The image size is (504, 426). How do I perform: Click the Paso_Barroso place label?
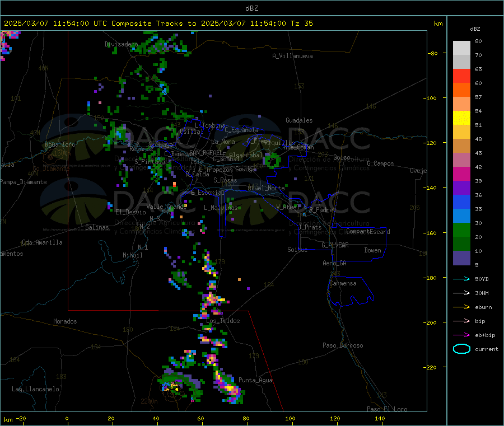click(x=343, y=345)
